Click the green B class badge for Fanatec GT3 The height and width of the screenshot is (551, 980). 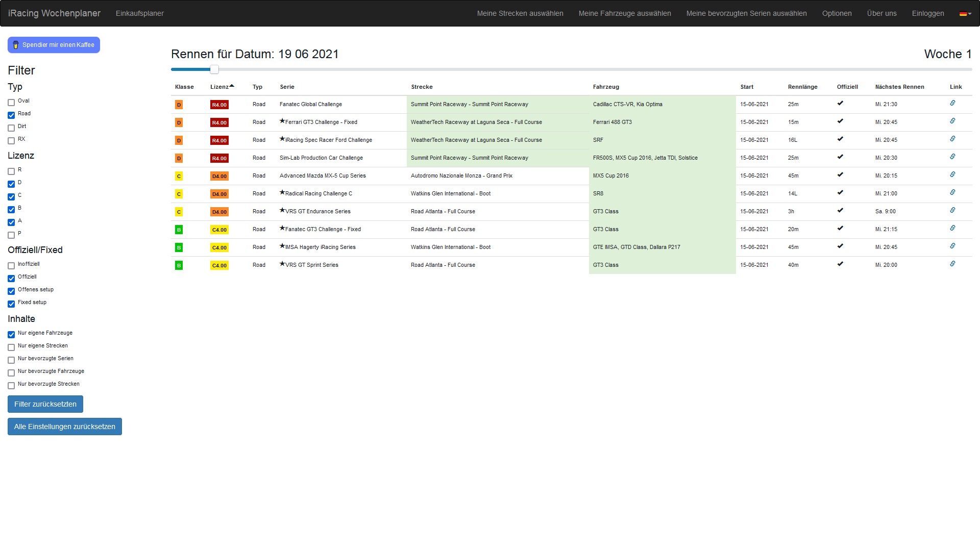pyautogui.click(x=179, y=230)
